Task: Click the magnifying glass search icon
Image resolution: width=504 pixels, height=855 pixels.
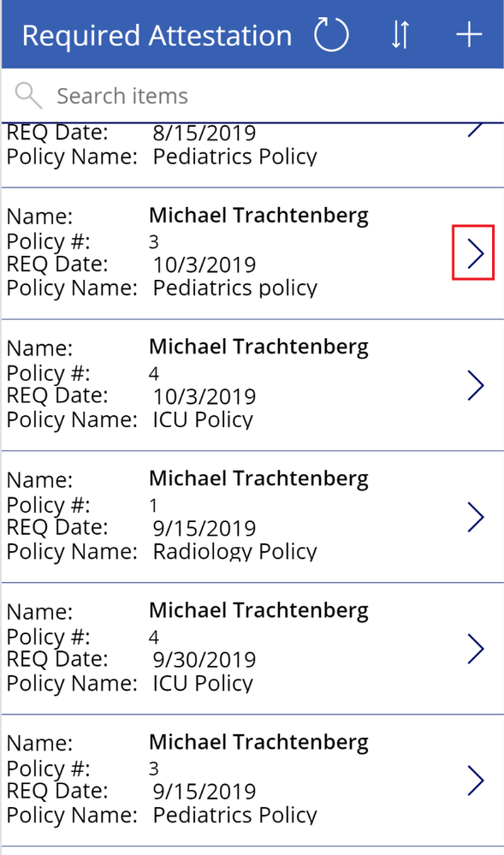Action: [x=28, y=96]
